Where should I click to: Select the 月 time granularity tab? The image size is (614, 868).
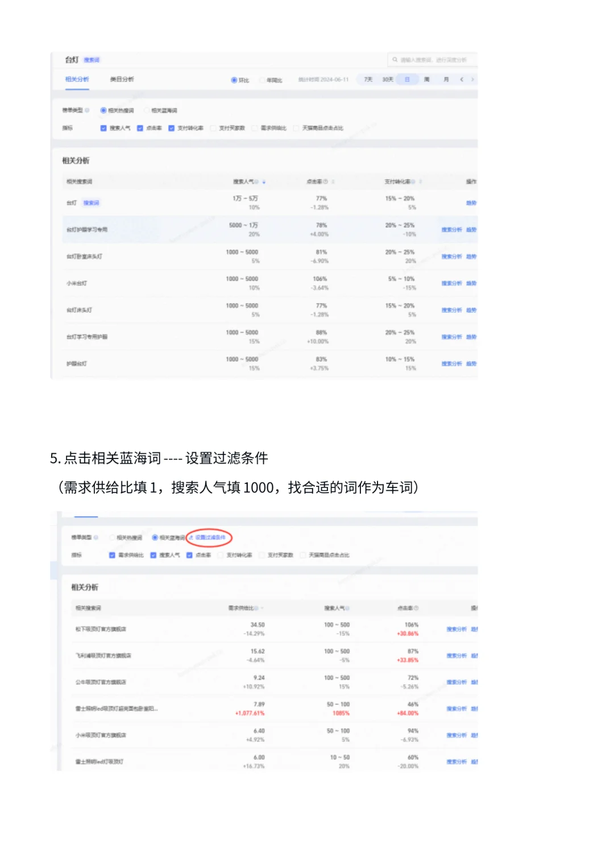click(446, 80)
